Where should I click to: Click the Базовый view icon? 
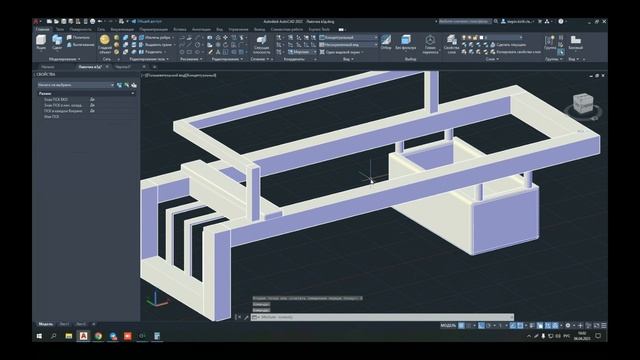click(576, 42)
